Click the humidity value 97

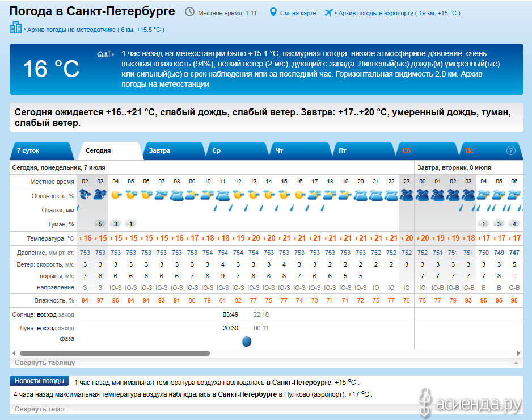100,300
